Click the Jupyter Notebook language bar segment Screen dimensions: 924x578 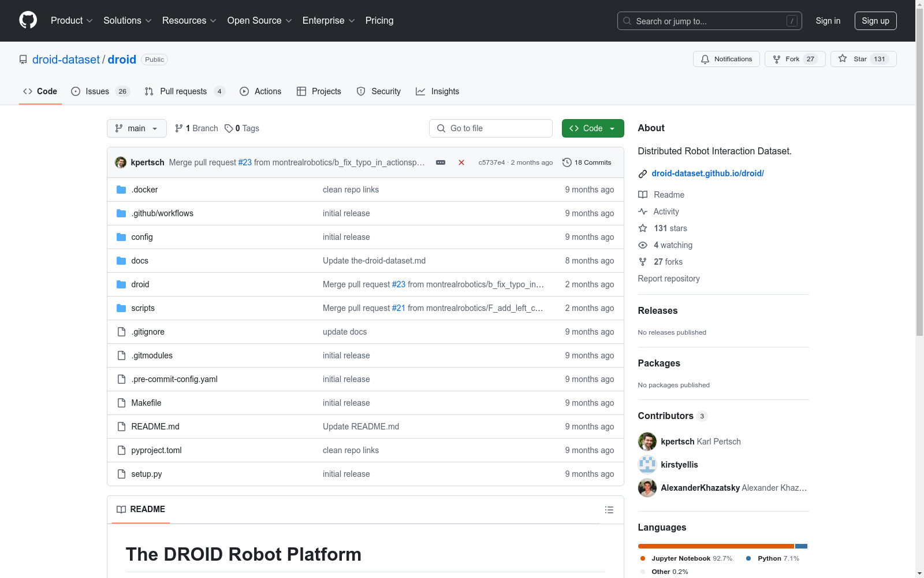click(716, 546)
